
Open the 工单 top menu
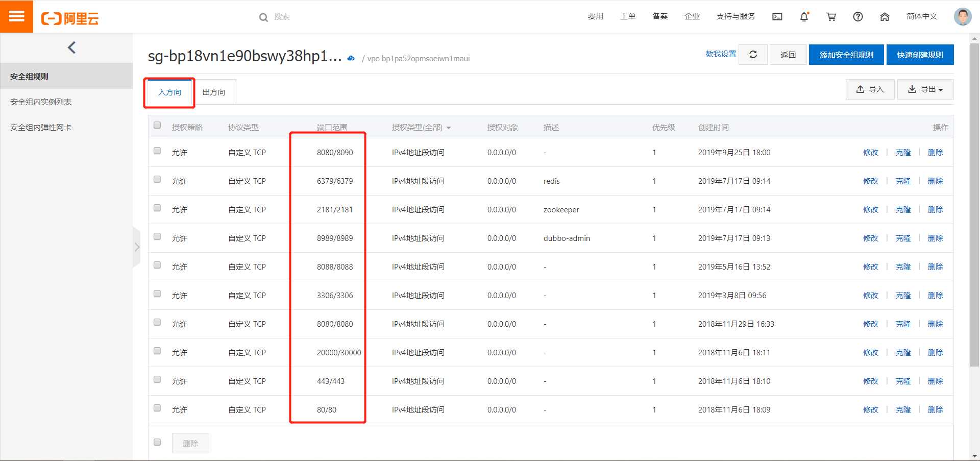[628, 16]
